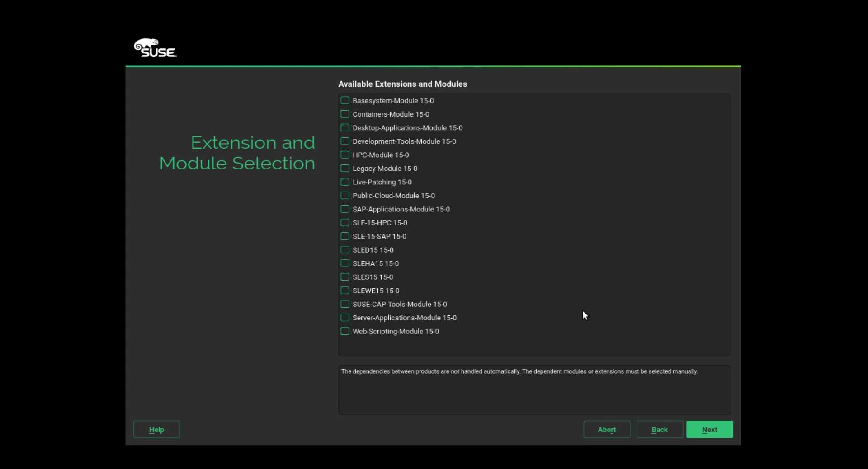Viewport: 868px width, 469px height.
Task: Abort the installation
Action: [x=607, y=430]
